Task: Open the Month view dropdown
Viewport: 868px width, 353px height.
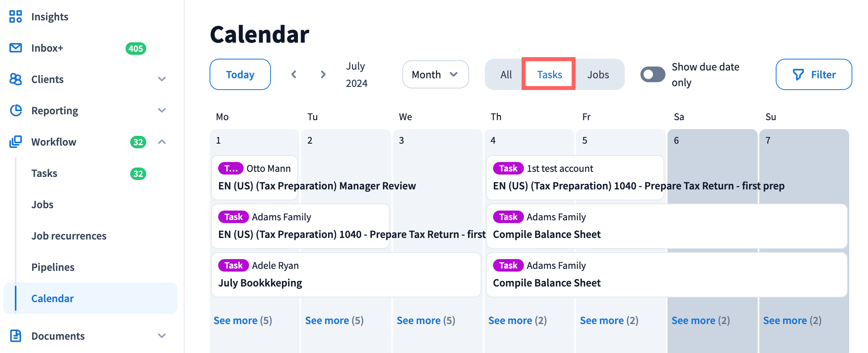Action: (x=435, y=74)
